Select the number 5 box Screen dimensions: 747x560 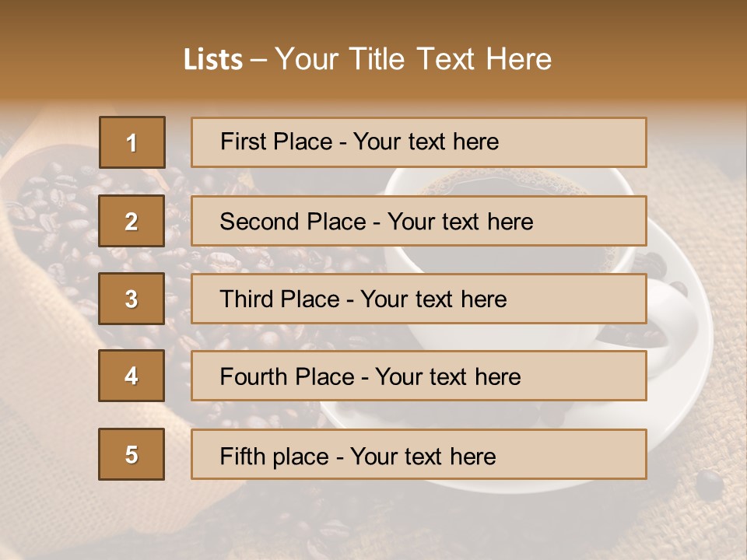132,454
